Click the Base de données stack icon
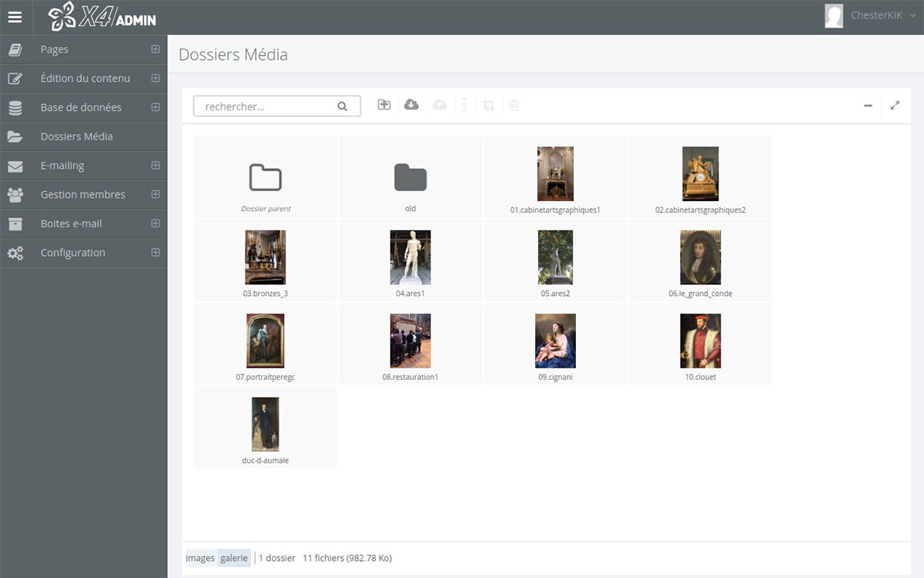 [x=15, y=108]
